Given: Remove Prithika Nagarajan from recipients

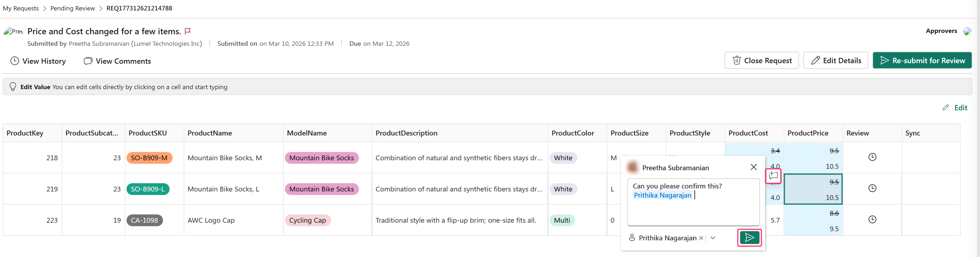Looking at the screenshot, I should (701, 238).
